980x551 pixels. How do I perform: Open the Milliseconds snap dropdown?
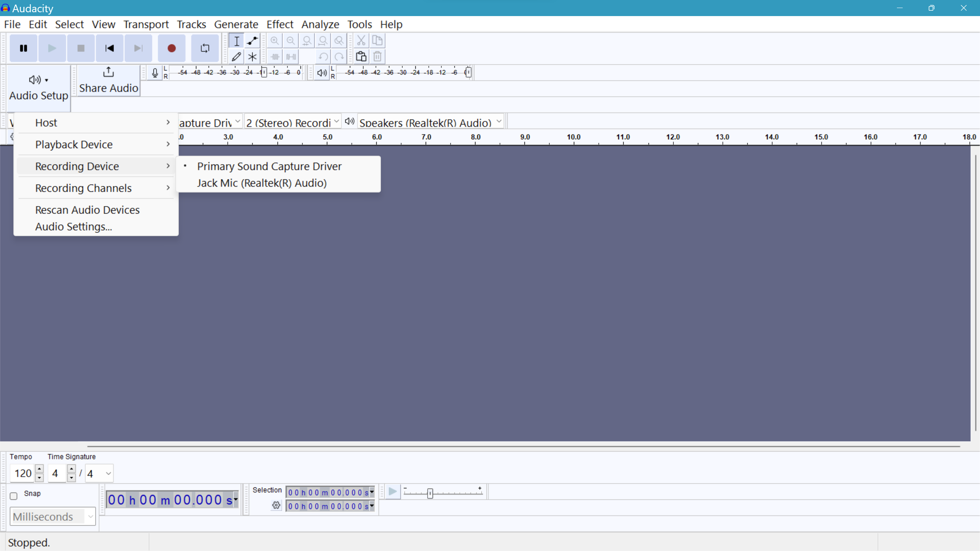(x=53, y=517)
